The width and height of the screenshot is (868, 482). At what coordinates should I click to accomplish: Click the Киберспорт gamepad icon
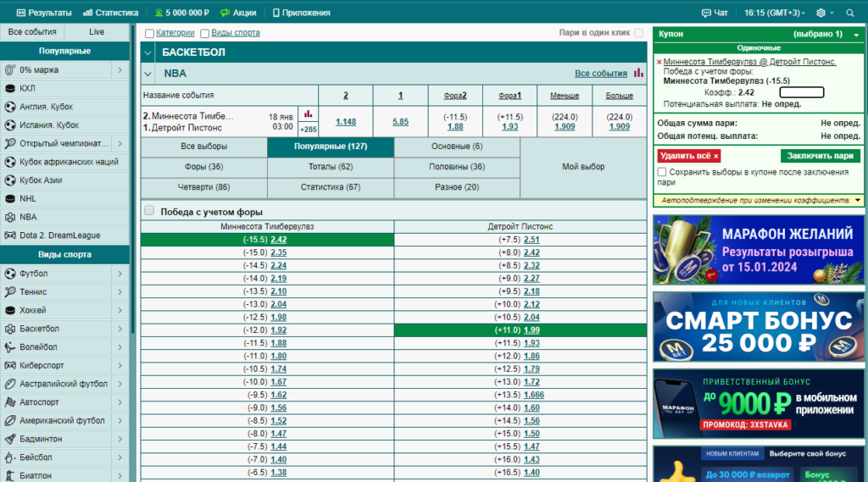point(10,365)
